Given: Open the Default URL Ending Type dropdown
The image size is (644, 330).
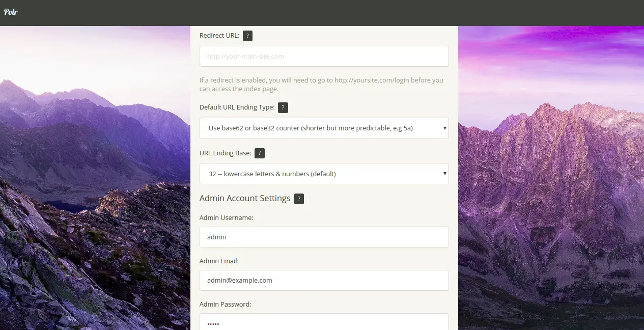Looking at the screenshot, I should pyautogui.click(x=324, y=128).
